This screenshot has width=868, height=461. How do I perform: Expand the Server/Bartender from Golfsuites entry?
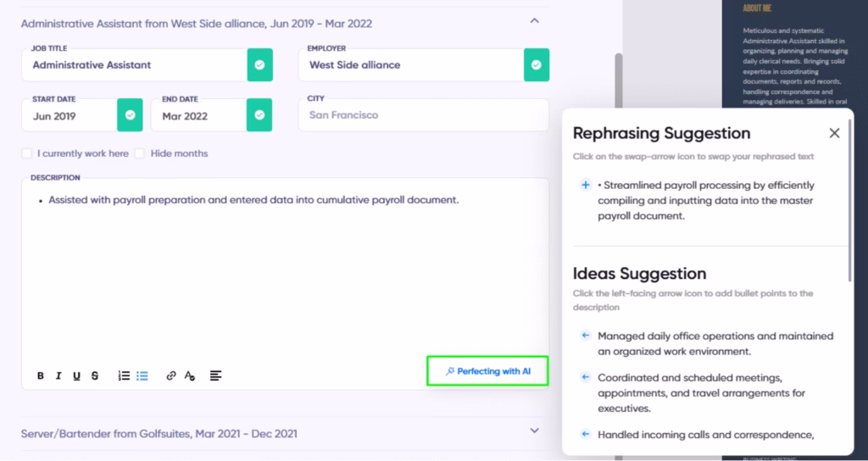[x=534, y=430]
